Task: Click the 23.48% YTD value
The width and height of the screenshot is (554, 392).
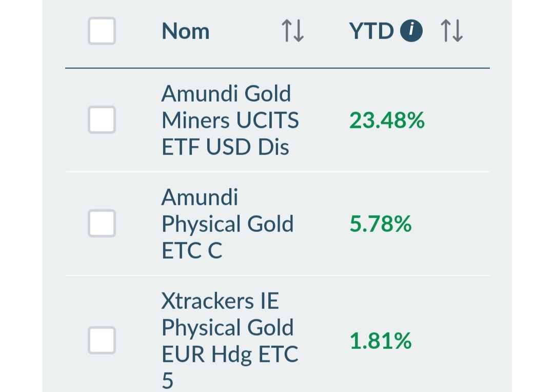Action: tap(387, 120)
